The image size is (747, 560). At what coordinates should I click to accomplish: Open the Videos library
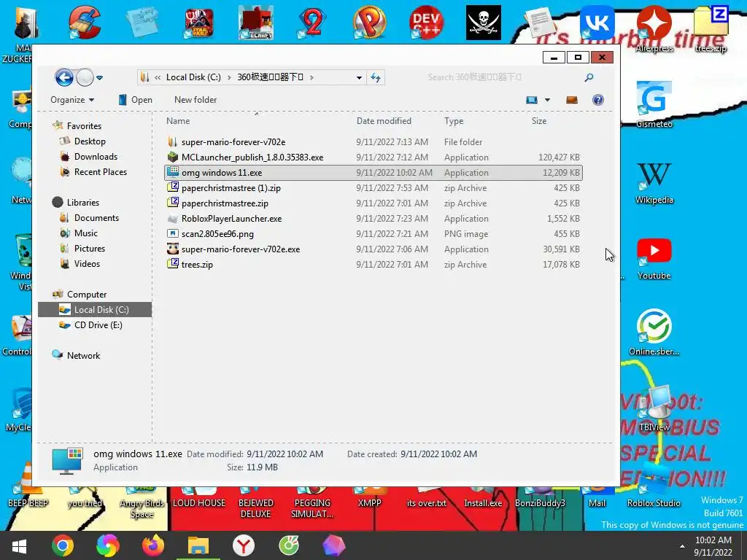87,263
